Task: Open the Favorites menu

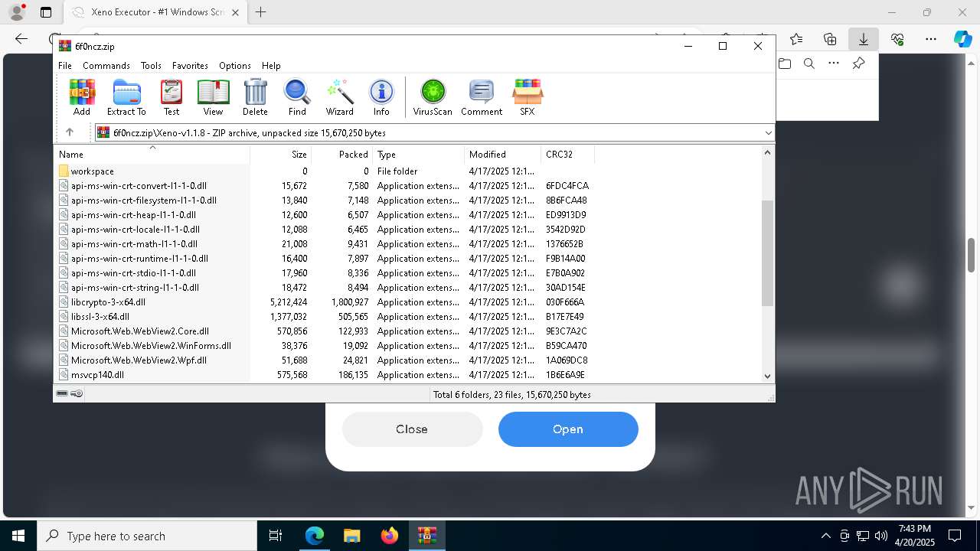Action: 190,66
